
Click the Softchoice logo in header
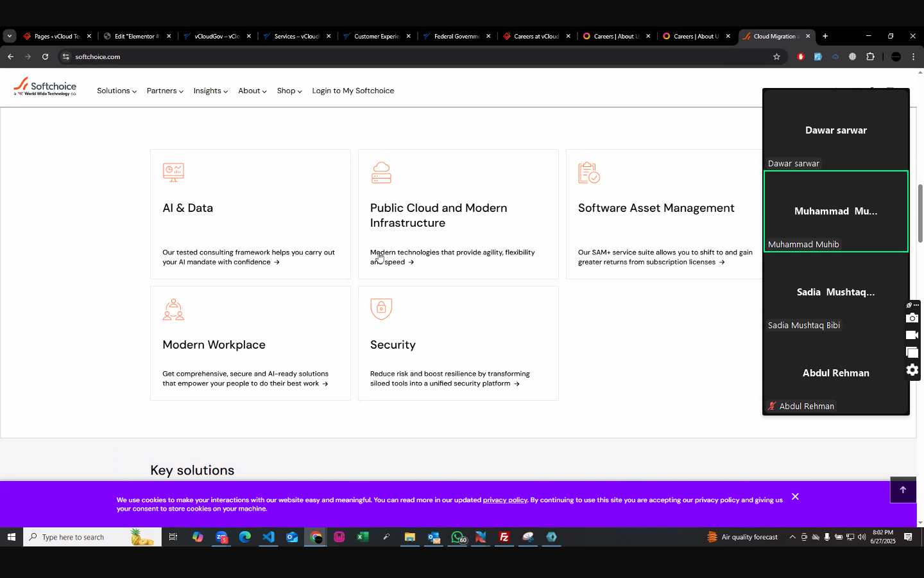click(x=45, y=87)
